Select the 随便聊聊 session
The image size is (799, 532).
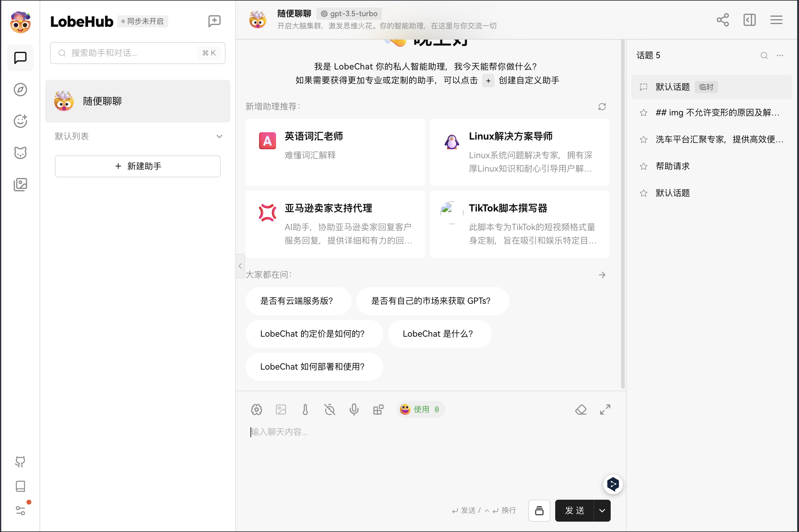point(138,101)
